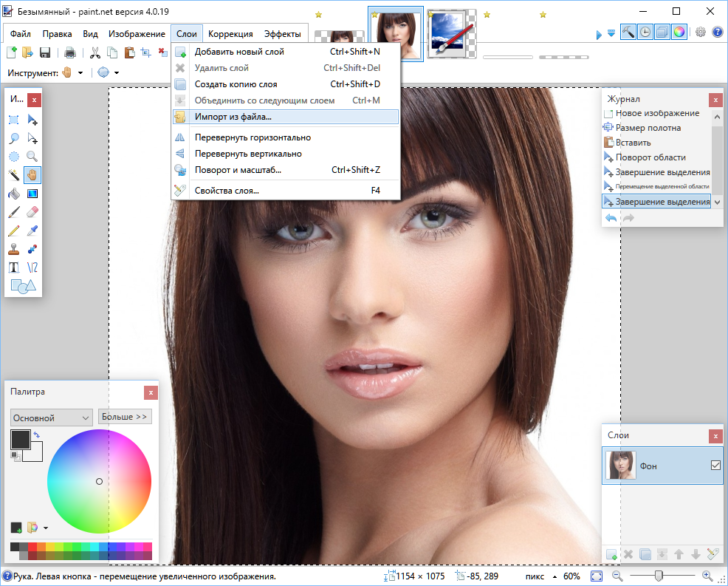Uncheck the Фон layer visibility checkbox
728x586 pixels.
point(715,466)
